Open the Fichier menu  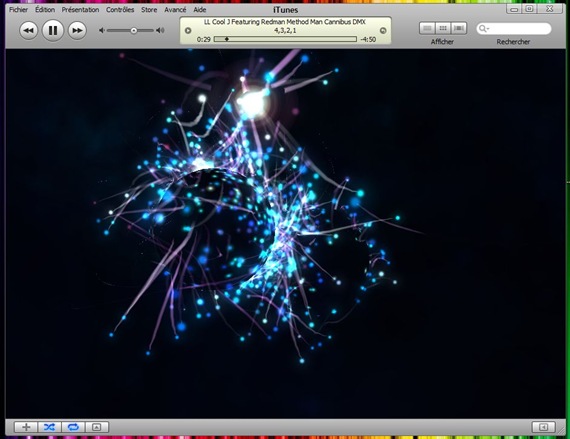coord(18,10)
